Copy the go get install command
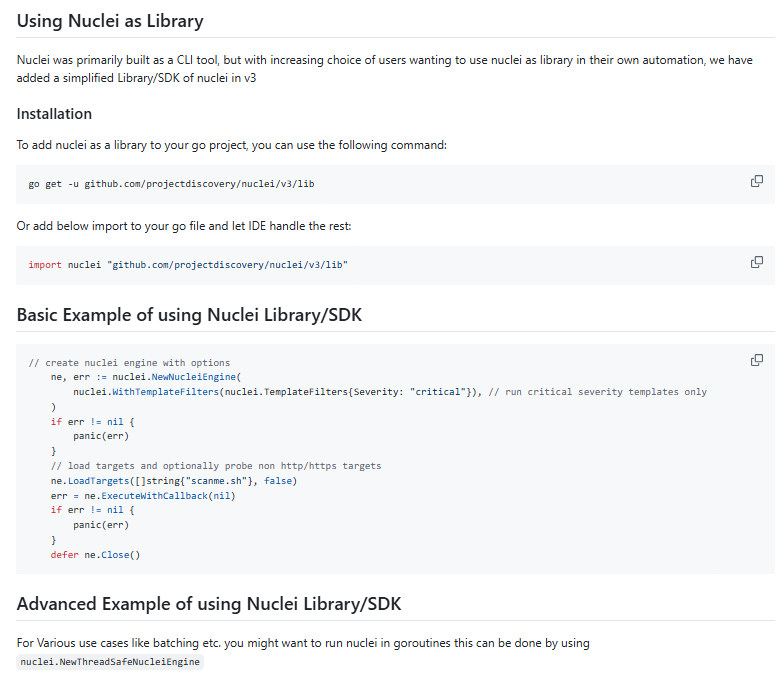 click(x=757, y=181)
